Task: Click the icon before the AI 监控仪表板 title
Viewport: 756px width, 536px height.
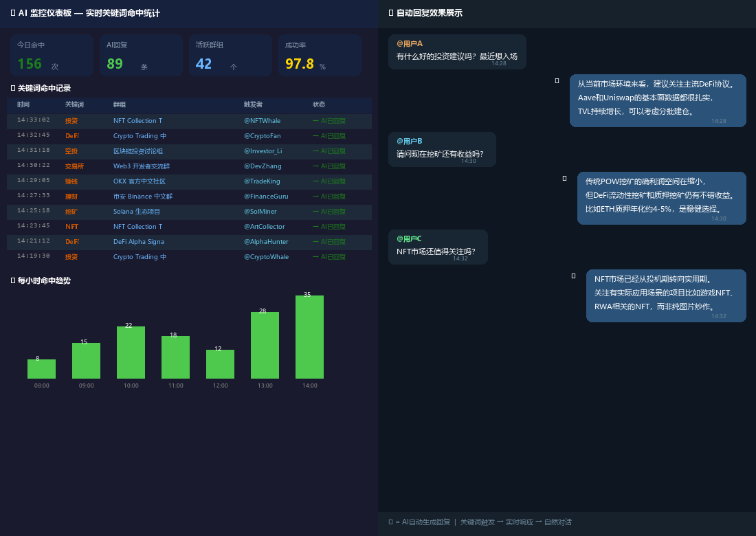Action: (13, 13)
